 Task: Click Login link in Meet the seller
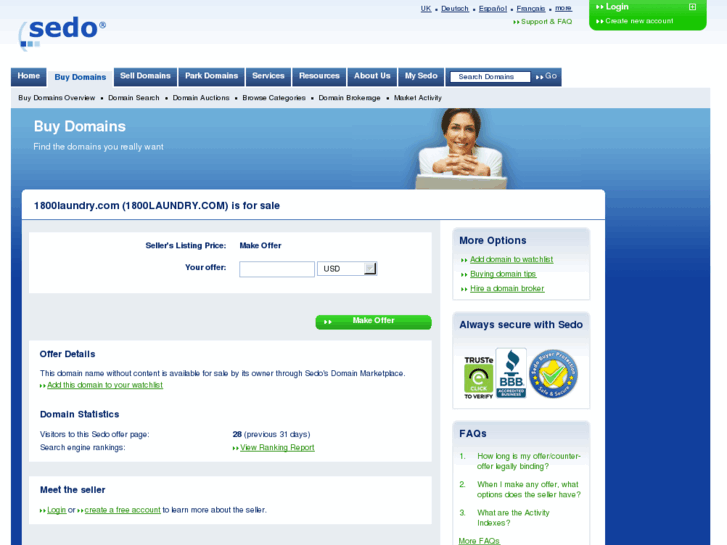click(x=57, y=510)
